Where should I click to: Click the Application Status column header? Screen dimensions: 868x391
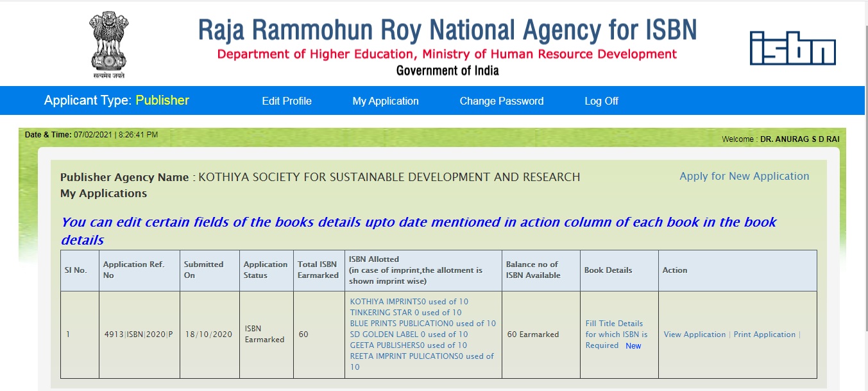(x=266, y=270)
